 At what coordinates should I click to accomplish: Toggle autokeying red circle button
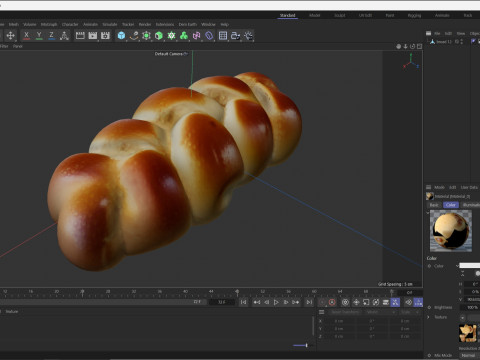pyautogui.click(x=332, y=302)
